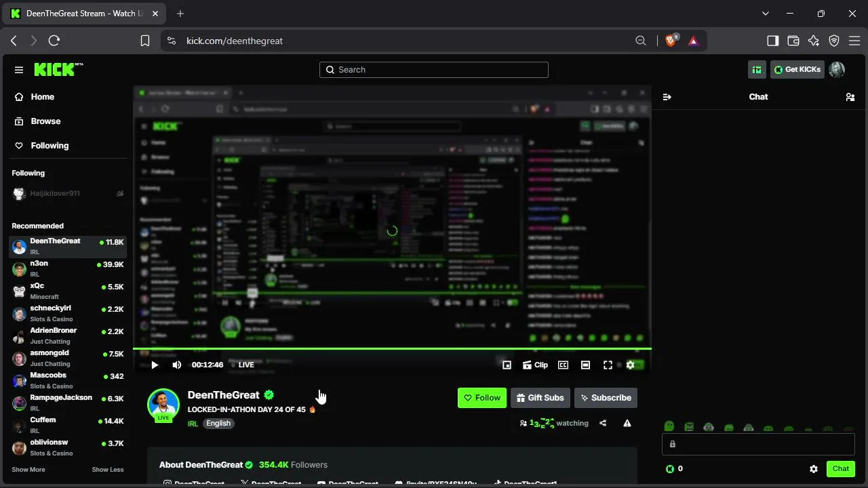Open the user profile avatar menu
868x488 pixels.
837,69
